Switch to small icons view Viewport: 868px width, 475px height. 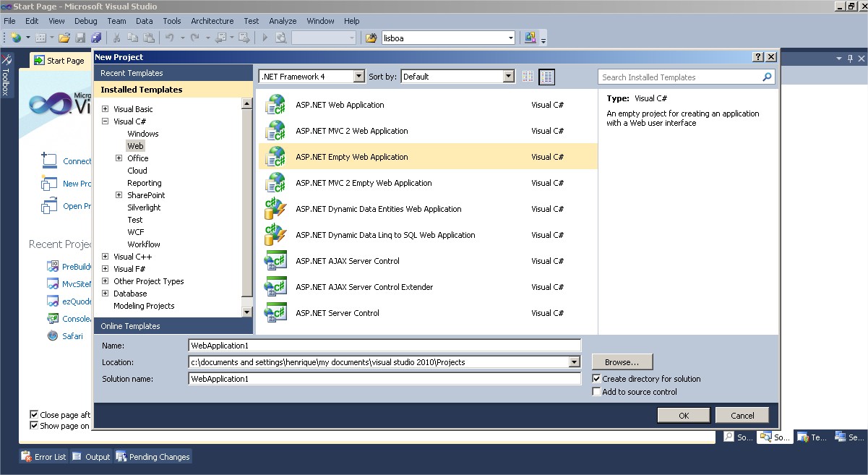(x=528, y=77)
